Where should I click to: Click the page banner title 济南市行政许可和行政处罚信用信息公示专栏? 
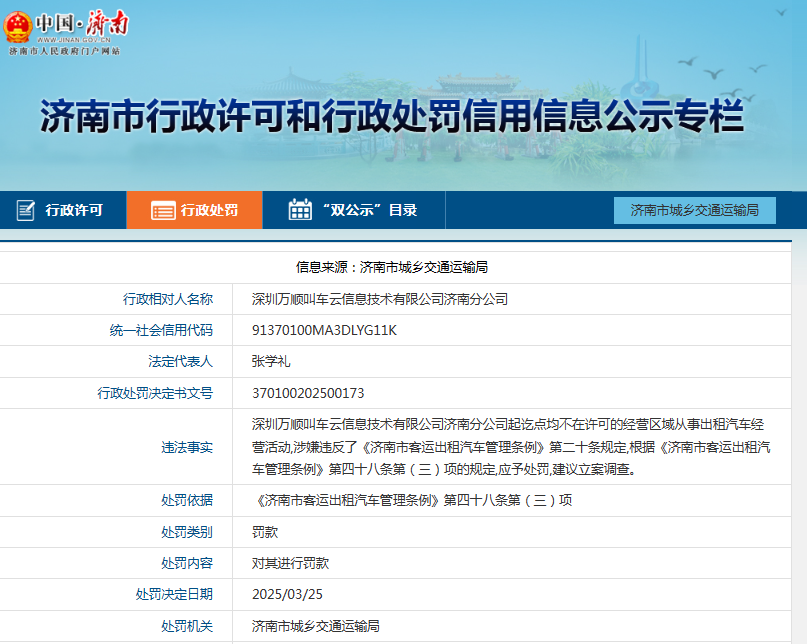click(392, 116)
